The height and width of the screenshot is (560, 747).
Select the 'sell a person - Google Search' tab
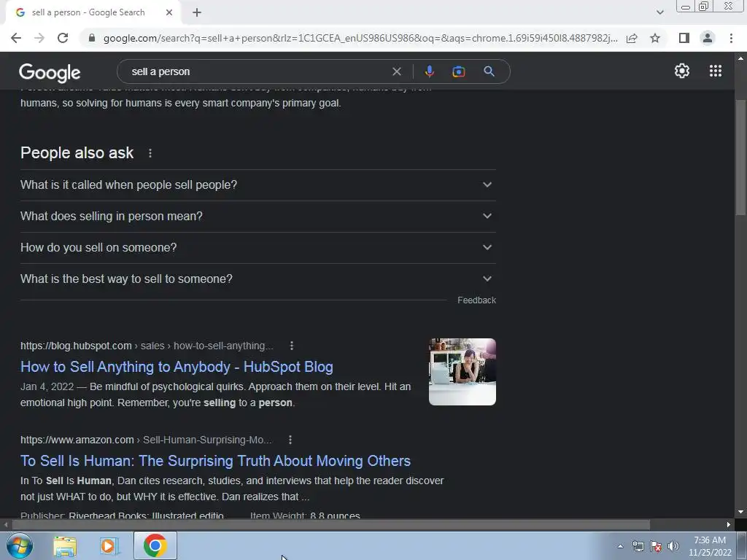coord(88,13)
